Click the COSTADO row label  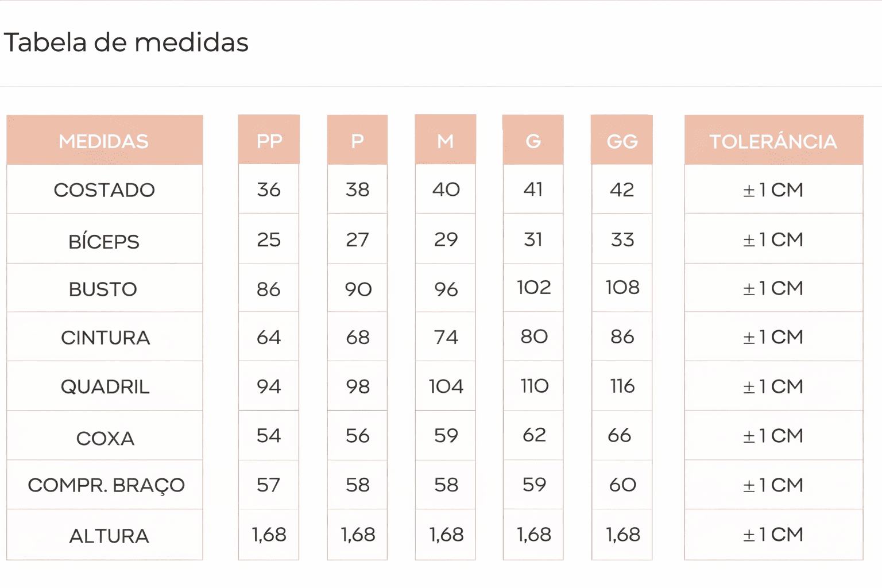click(x=105, y=190)
